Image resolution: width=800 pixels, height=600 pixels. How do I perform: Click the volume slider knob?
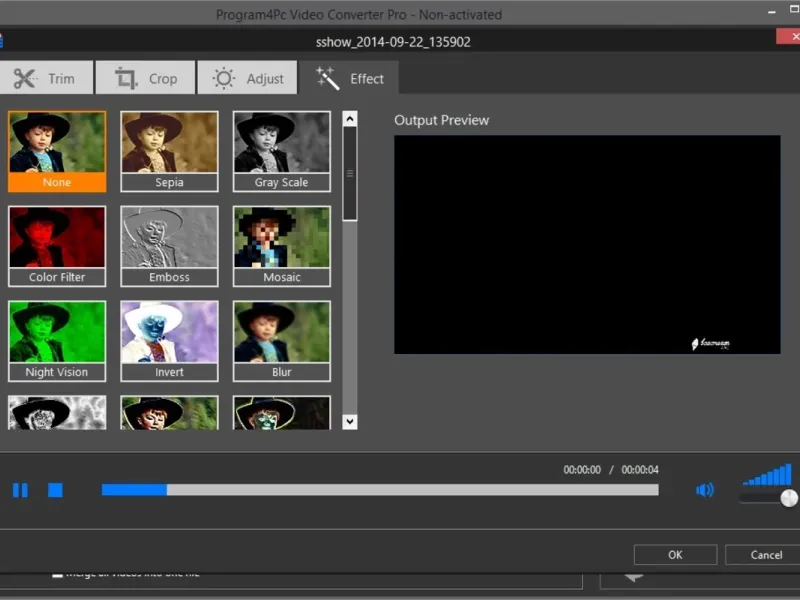pos(789,498)
